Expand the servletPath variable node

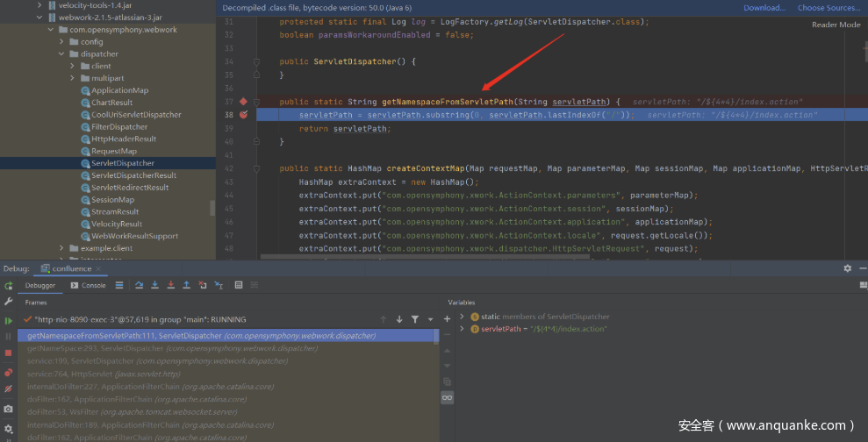[463, 329]
